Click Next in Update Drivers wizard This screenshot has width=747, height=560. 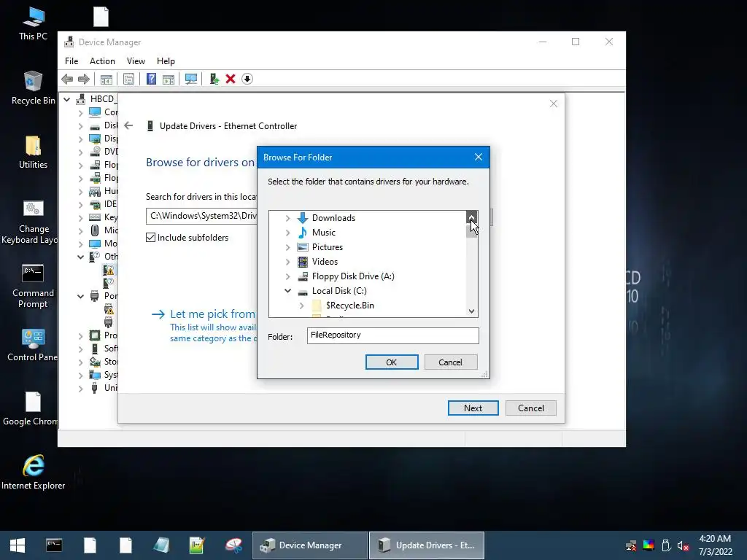point(473,408)
